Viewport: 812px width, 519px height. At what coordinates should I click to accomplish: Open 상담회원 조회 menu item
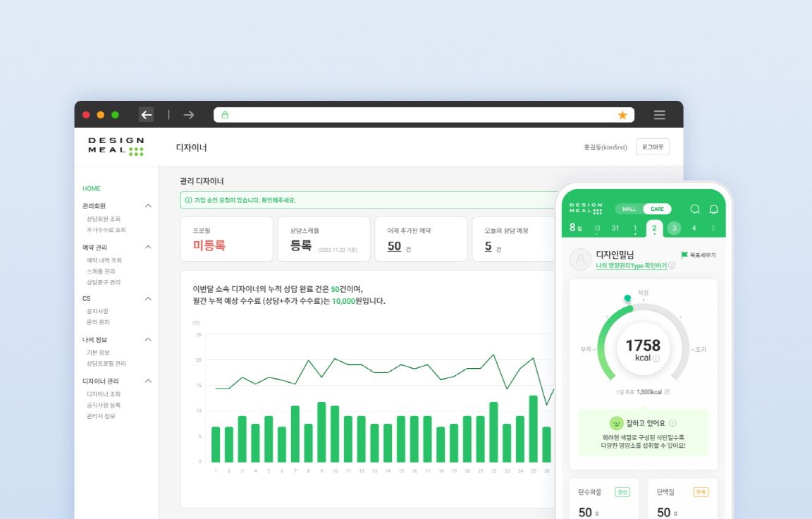point(103,219)
